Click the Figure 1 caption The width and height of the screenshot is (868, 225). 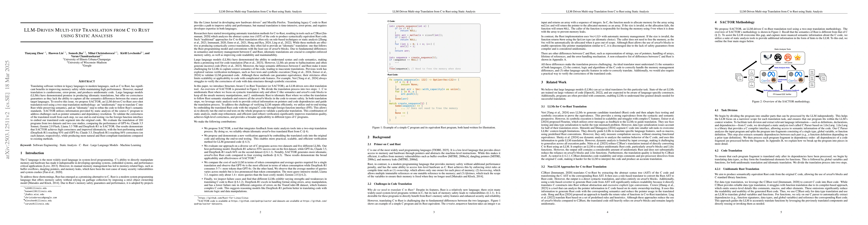434,127
